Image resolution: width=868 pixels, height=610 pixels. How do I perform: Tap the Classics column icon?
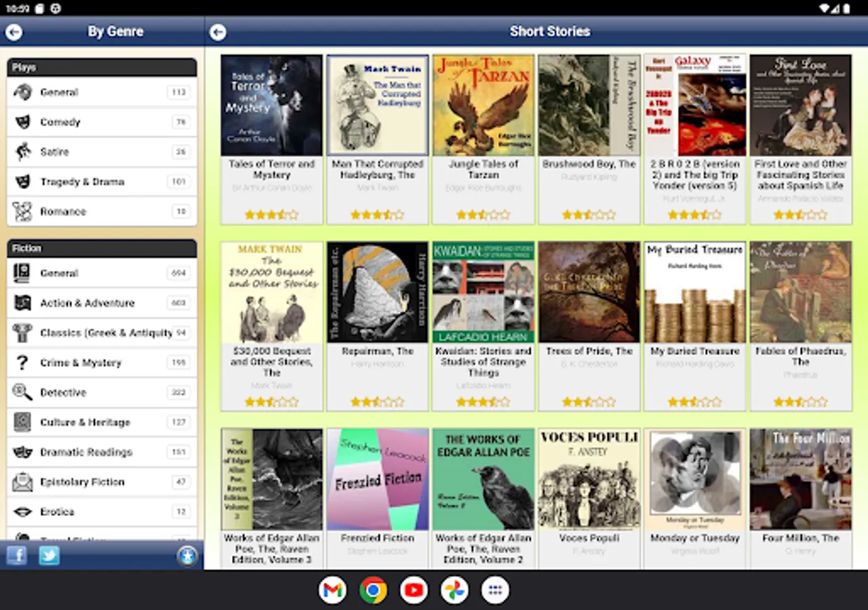(22, 333)
